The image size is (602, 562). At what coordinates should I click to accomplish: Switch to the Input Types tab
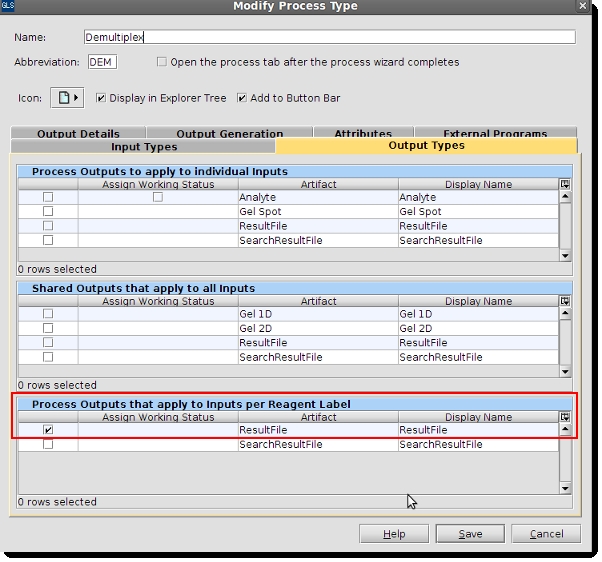pyautogui.click(x=144, y=146)
